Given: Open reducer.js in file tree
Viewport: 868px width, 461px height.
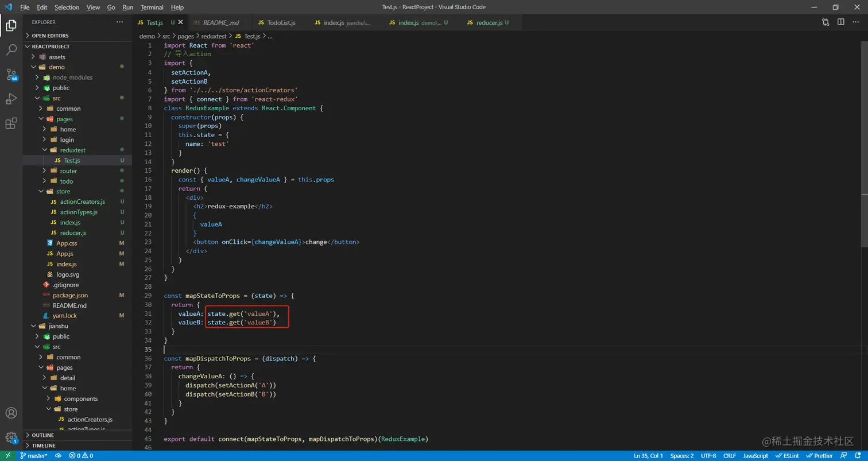Looking at the screenshot, I should coord(77,233).
